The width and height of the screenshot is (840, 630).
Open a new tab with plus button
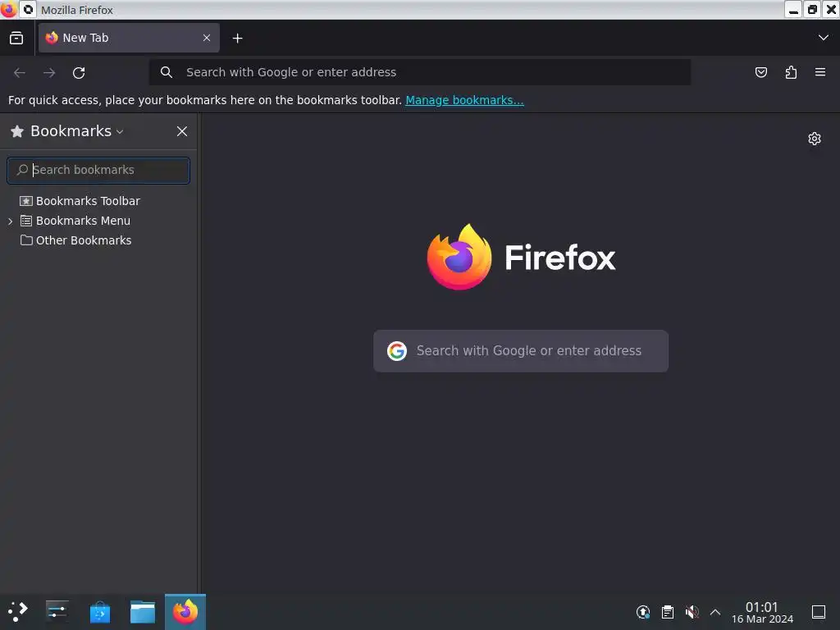[x=237, y=38]
